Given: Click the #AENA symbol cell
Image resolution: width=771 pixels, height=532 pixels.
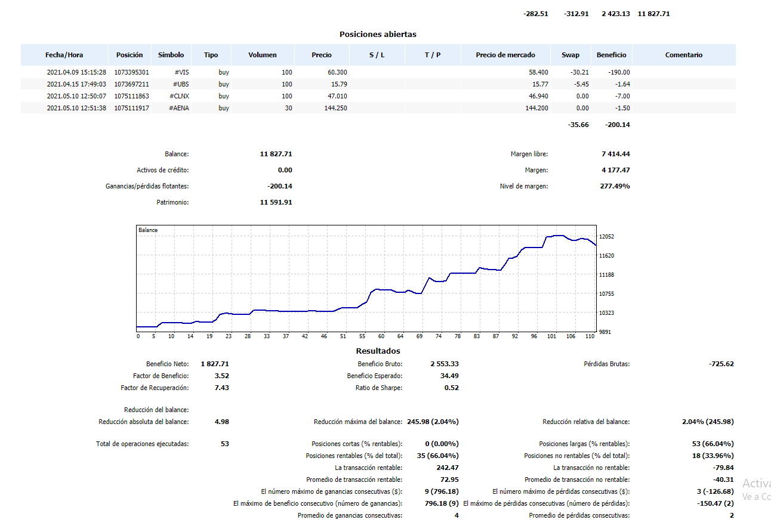Looking at the screenshot, I should point(179,108).
